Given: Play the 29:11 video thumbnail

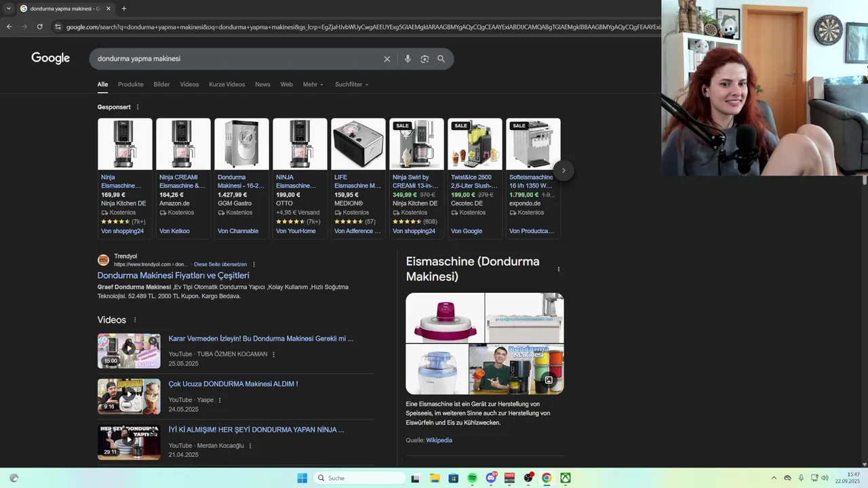Looking at the screenshot, I should tap(129, 442).
